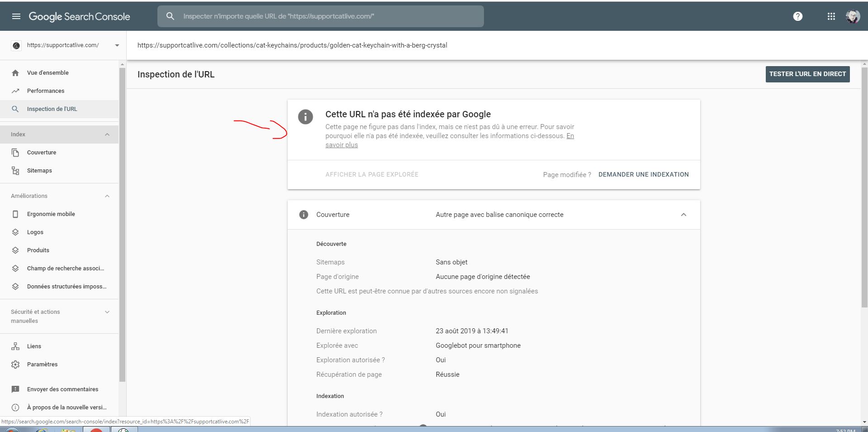Click the trend icon beside Performances
Image resolution: width=868 pixels, height=432 pixels.
pyautogui.click(x=15, y=91)
